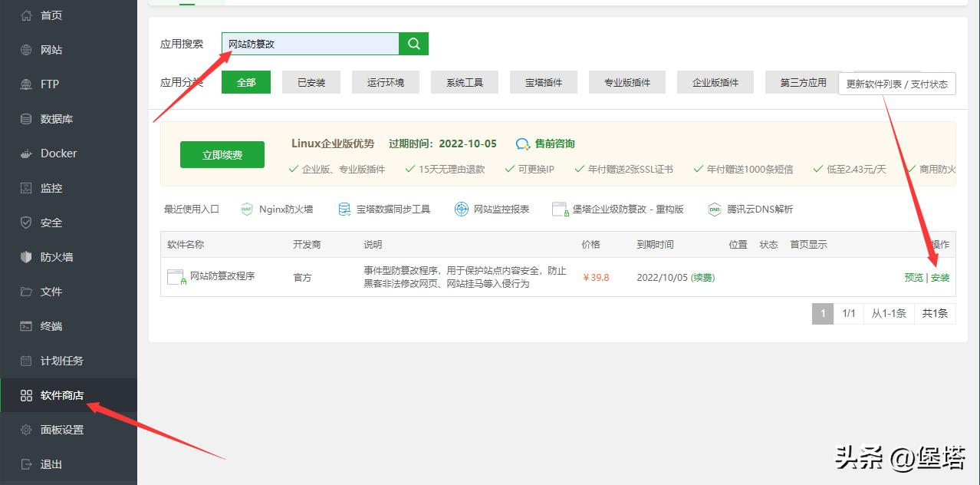Expand the 最近使用入口 list
Screen dimensions: 980x485
tap(191, 208)
